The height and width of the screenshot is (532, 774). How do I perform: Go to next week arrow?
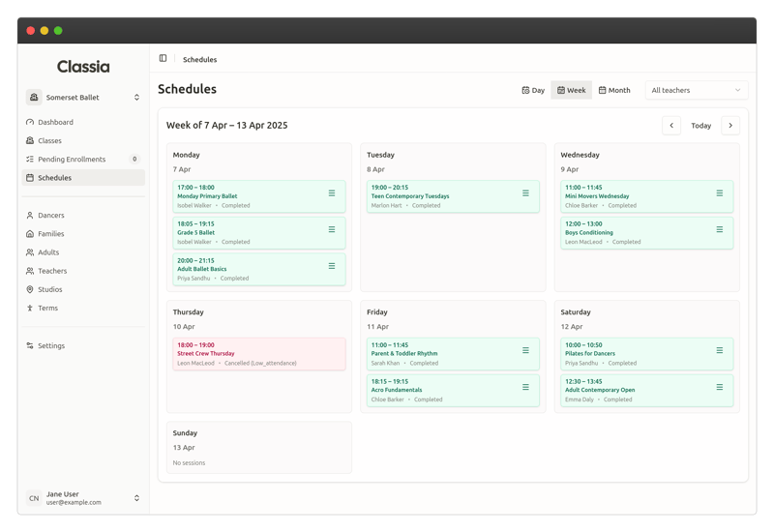coord(730,126)
